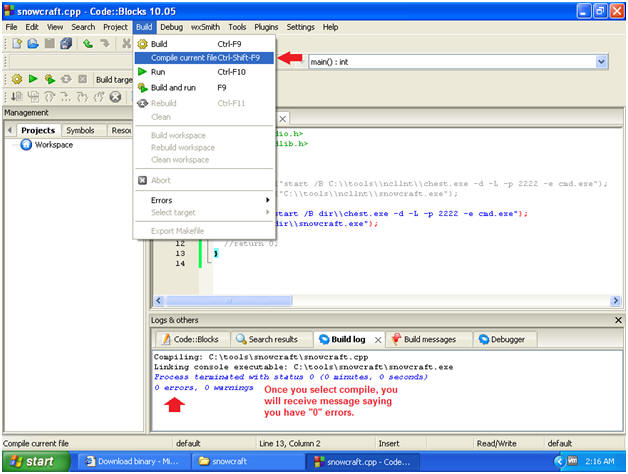
Task: Close the Logs & others panel
Action: 618,320
